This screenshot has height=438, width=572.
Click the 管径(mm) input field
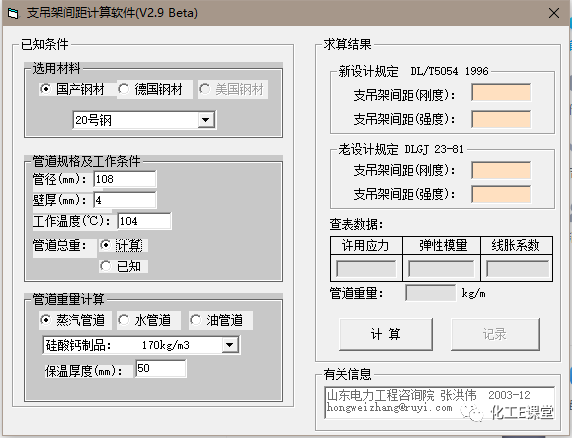(x=125, y=179)
